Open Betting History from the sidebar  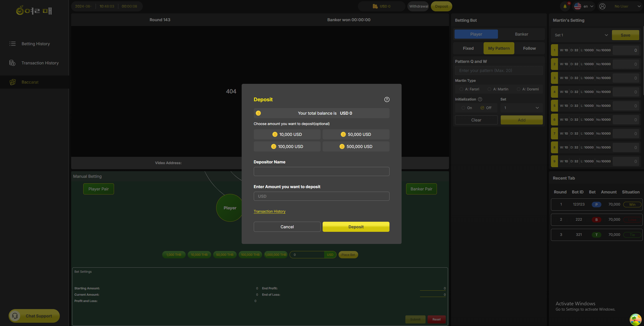tap(36, 44)
